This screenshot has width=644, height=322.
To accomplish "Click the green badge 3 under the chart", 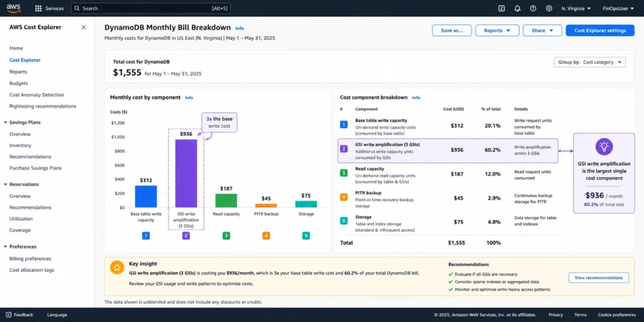I will (x=226, y=236).
